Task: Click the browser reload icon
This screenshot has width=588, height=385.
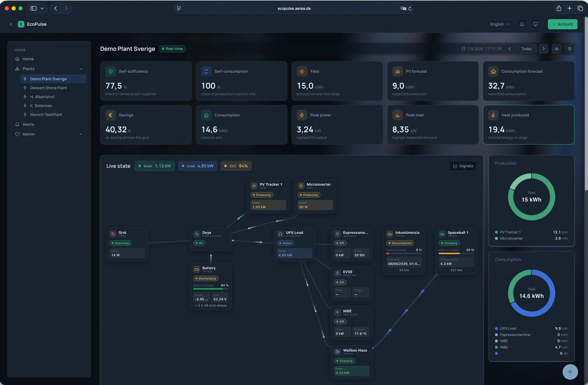Action: coord(410,8)
